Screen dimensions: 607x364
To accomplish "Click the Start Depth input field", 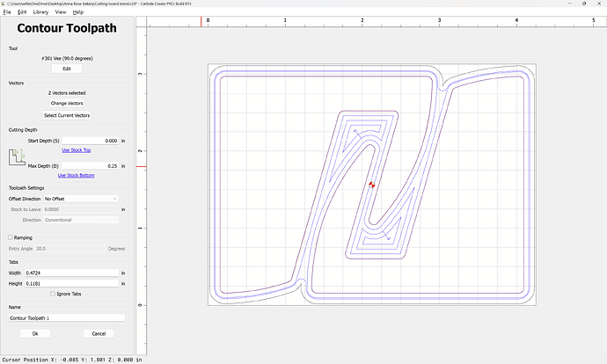I will coord(91,141).
